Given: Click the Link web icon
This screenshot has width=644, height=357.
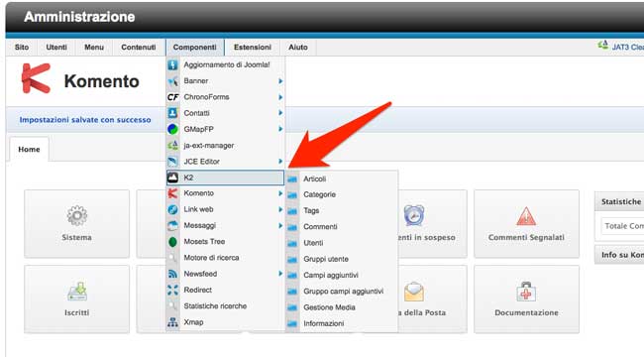Looking at the screenshot, I should pyautogui.click(x=173, y=209).
